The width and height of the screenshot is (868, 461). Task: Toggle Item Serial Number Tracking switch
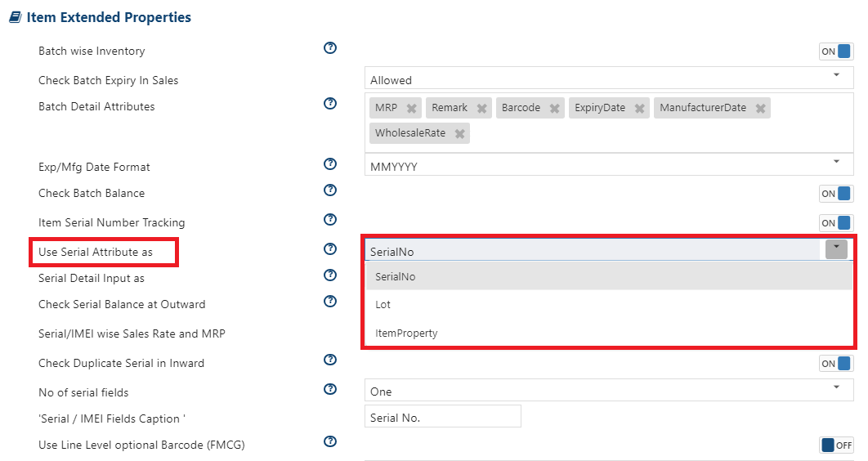tap(836, 223)
